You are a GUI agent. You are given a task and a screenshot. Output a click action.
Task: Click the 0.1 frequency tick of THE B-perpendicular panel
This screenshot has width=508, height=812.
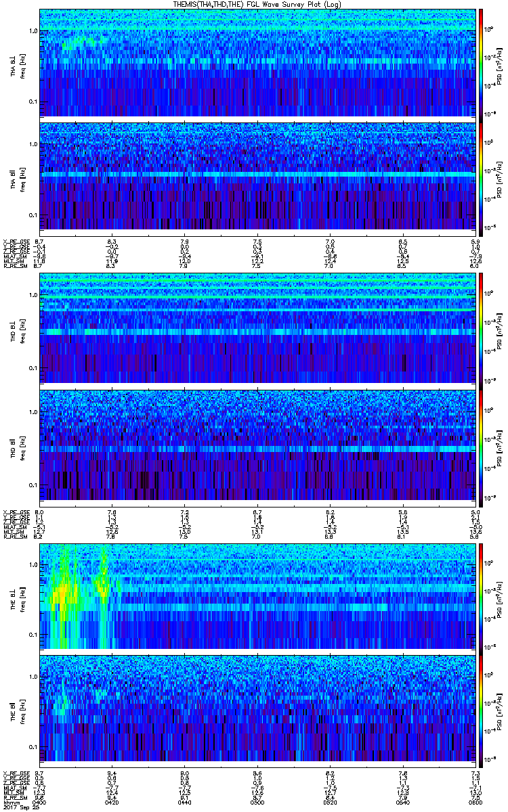tap(32, 634)
